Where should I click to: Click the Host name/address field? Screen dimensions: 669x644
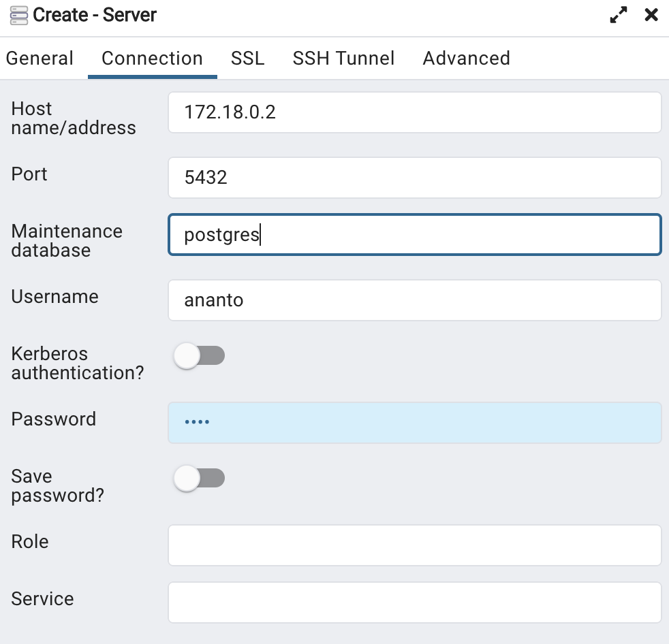[x=415, y=112]
